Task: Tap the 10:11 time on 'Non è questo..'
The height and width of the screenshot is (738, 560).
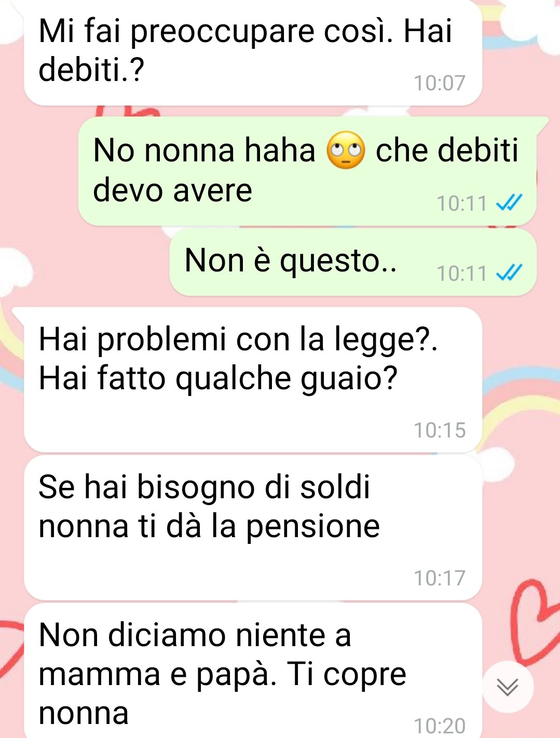Action: 461,274
